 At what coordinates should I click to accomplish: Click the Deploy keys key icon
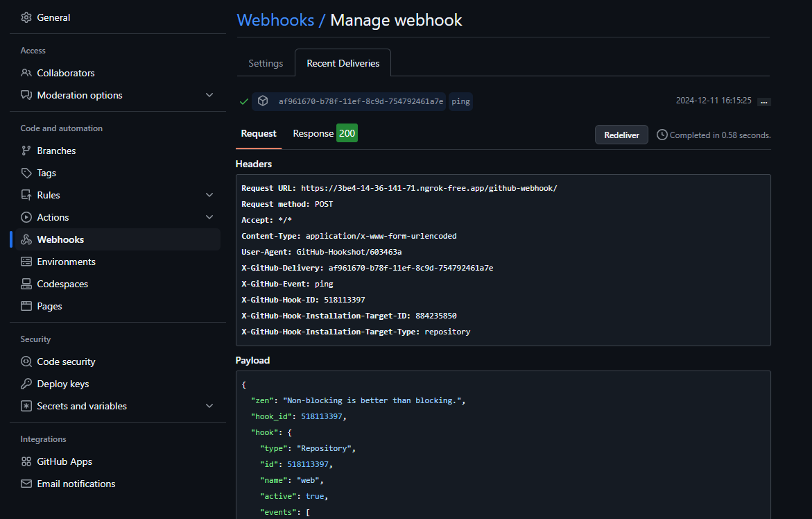[x=26, y=384]
